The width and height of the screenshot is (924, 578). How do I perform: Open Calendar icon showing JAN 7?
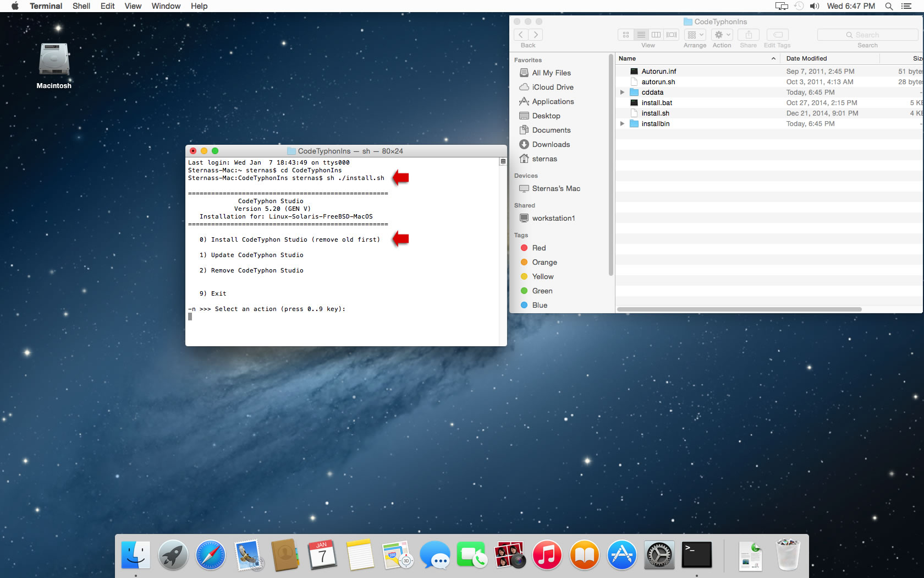click(322, 555)
